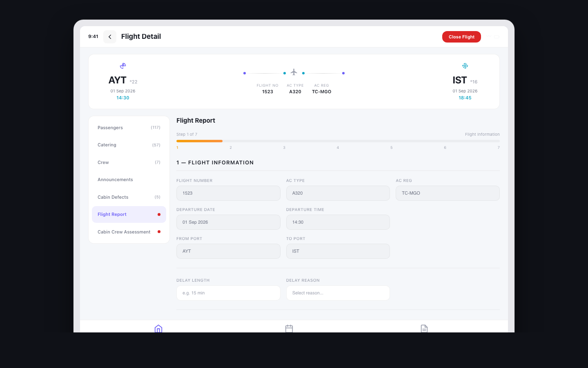
Task: Open the Delay Reason dropdown
Action: (x=338, y=293)
